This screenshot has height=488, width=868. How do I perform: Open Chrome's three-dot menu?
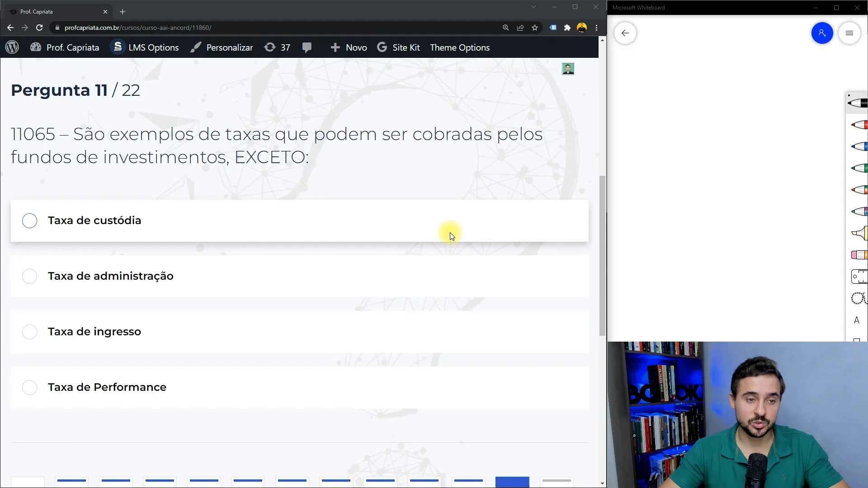click(x=596, y=28)
